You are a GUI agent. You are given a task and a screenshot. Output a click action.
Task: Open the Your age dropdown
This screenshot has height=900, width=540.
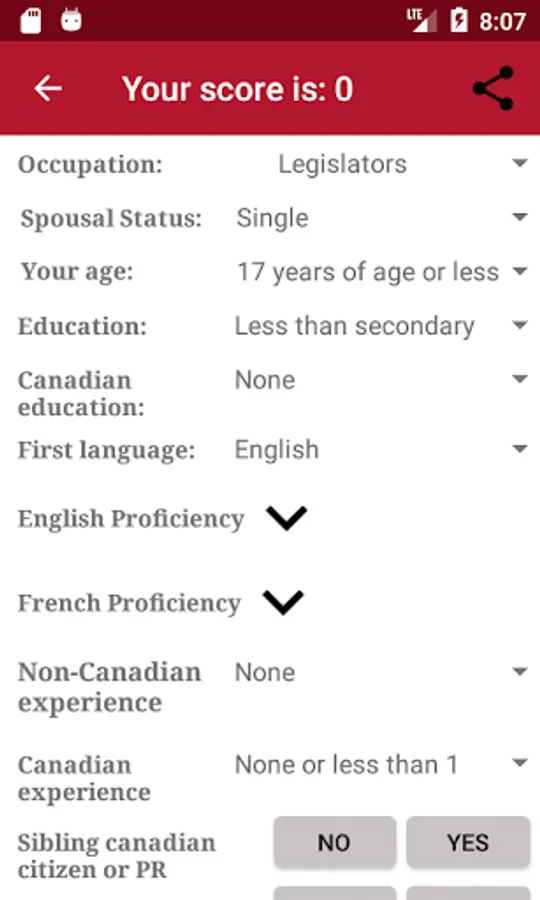point(380,272)
